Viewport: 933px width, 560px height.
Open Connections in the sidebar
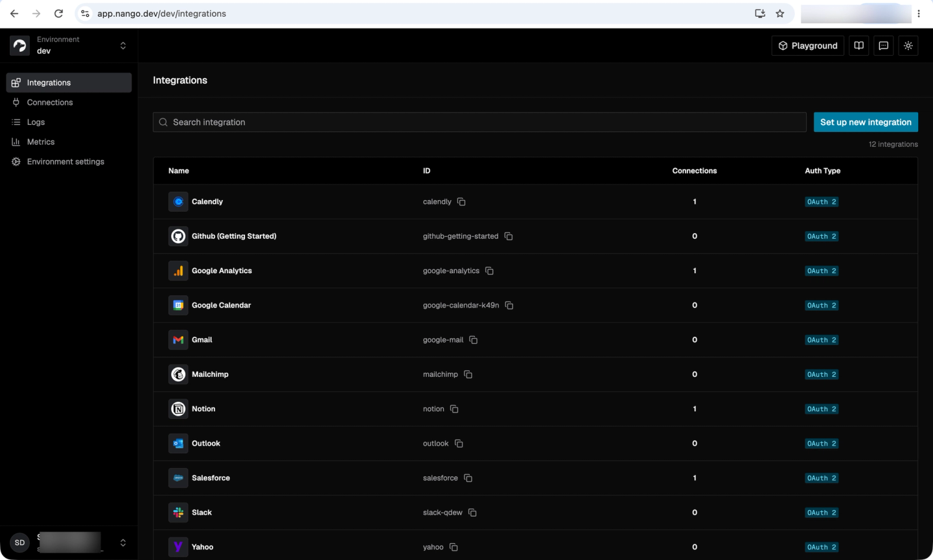point(69,102)
